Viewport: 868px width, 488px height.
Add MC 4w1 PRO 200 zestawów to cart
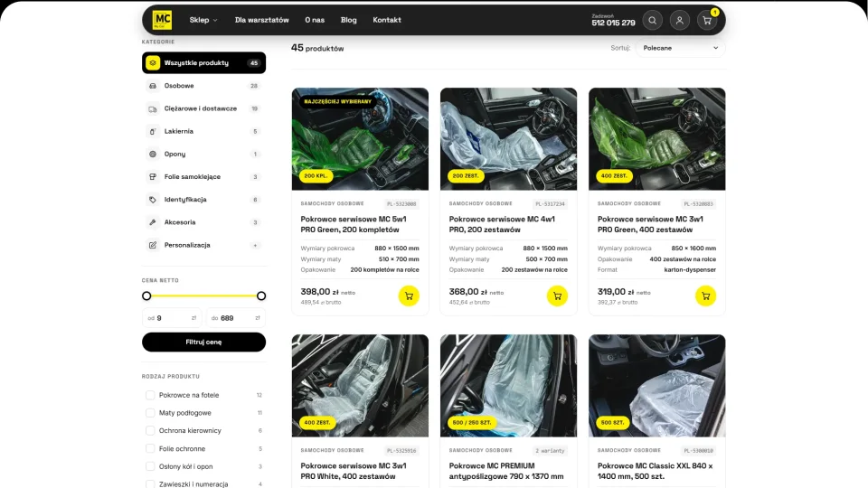point(558,296)
